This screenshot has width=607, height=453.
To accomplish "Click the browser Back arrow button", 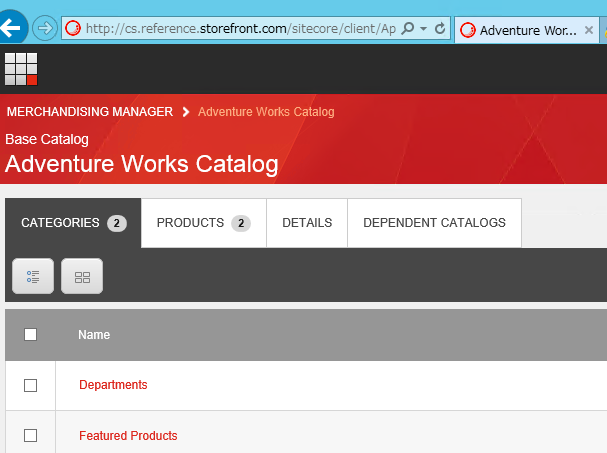I will 12,27.
